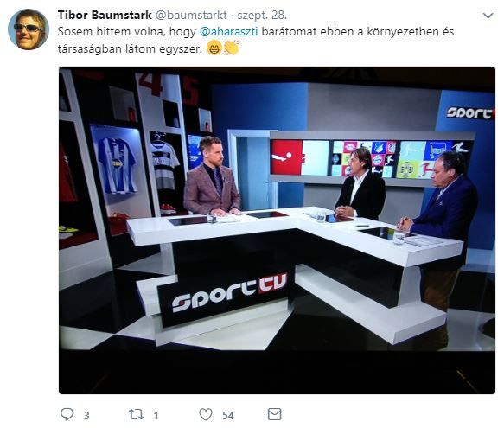Click the like count number 54
This screenshot has width=504, height=428.
pyautogui.click(x=228, y=415)
